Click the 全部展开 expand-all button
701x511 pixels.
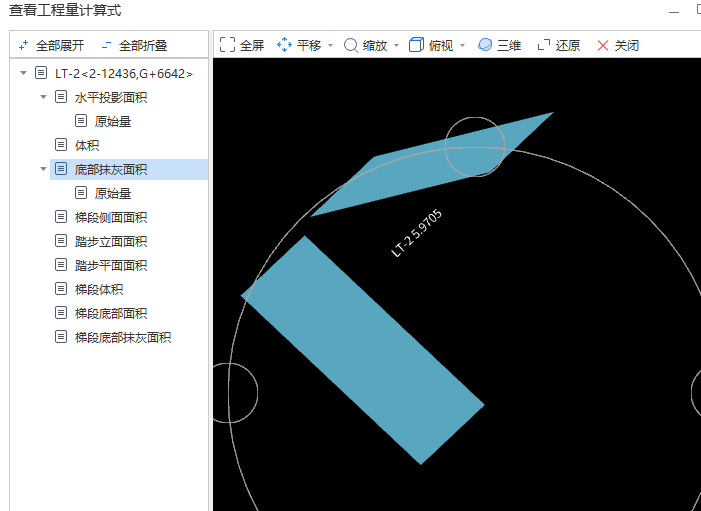(51, 45)
